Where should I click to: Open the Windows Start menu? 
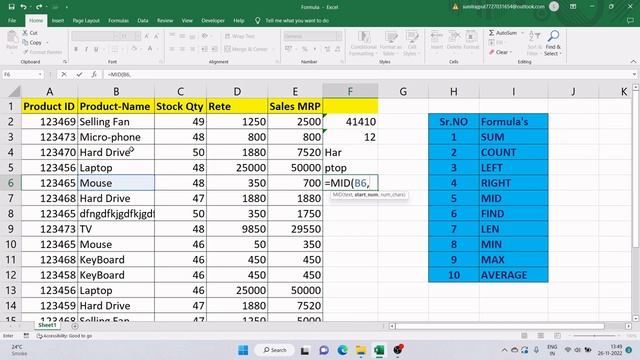[243, 350]
